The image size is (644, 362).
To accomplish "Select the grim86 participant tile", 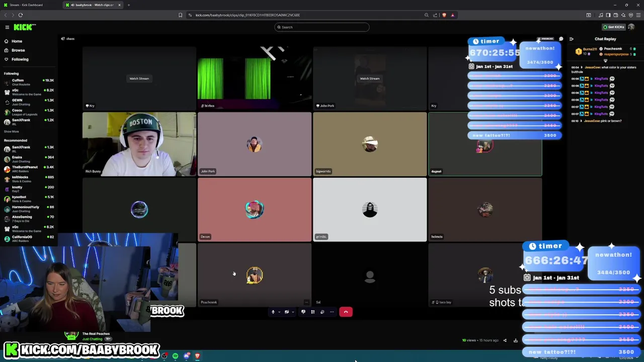I will (370, 210).
